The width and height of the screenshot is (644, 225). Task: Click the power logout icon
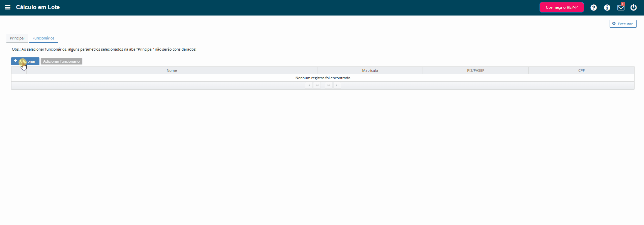point(634,7)
